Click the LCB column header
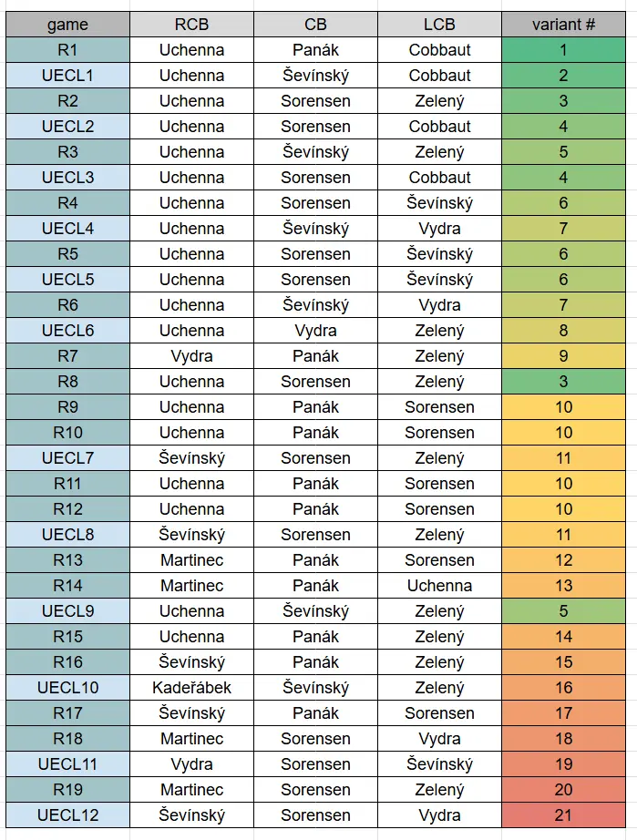The width and height of the screenshot is (637, 840). [x=439, y=25]
